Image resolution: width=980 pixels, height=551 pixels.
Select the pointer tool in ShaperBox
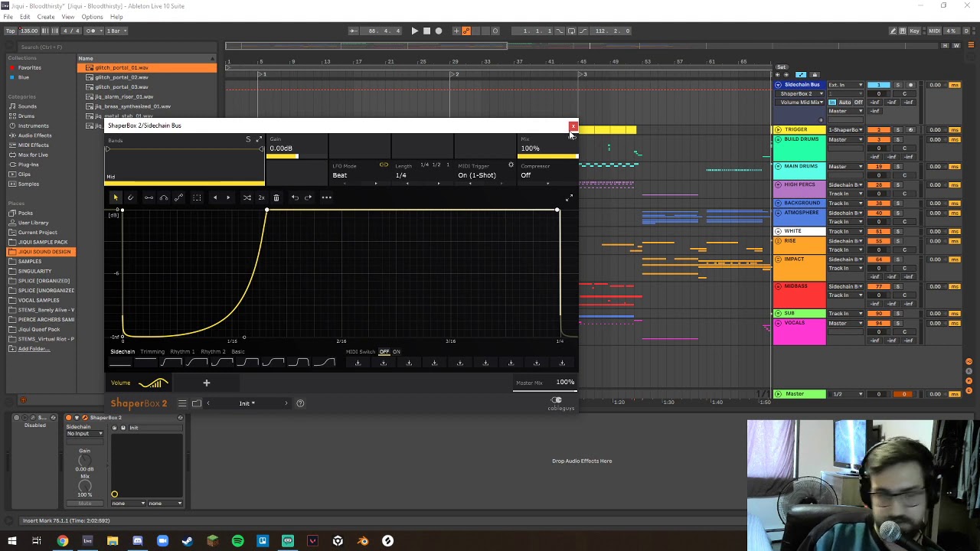116,197
